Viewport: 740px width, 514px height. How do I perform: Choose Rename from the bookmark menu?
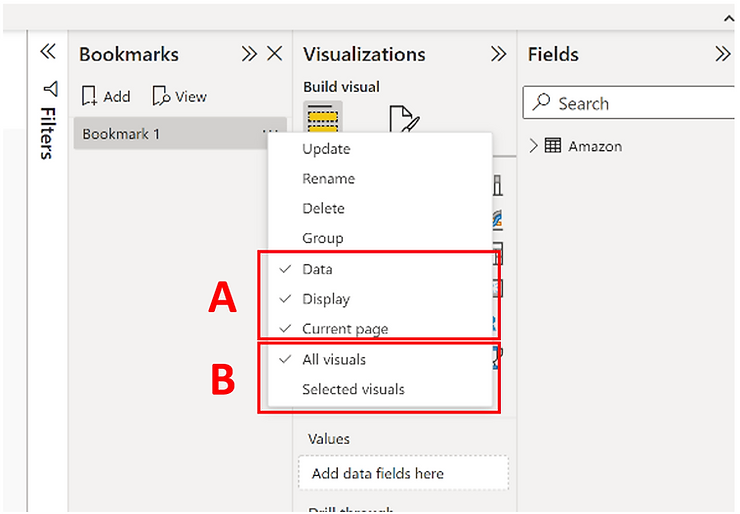pyautogui.click(x=380, y=178)
